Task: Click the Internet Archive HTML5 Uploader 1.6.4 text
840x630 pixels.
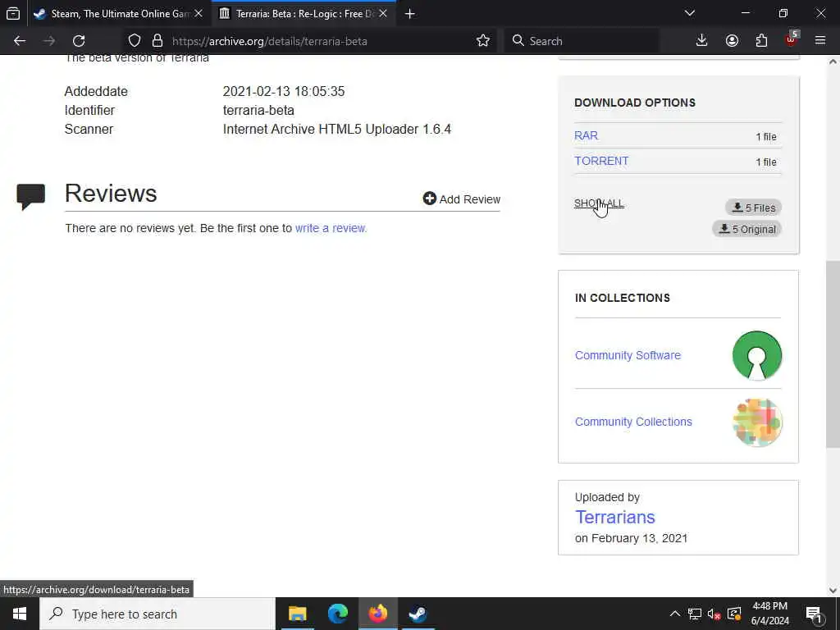Action: point(337,129)
